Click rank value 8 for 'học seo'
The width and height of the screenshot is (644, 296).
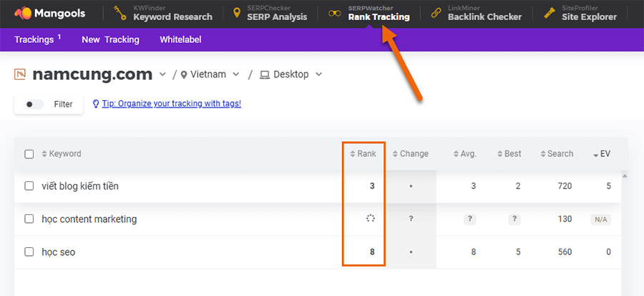point(372,252)
